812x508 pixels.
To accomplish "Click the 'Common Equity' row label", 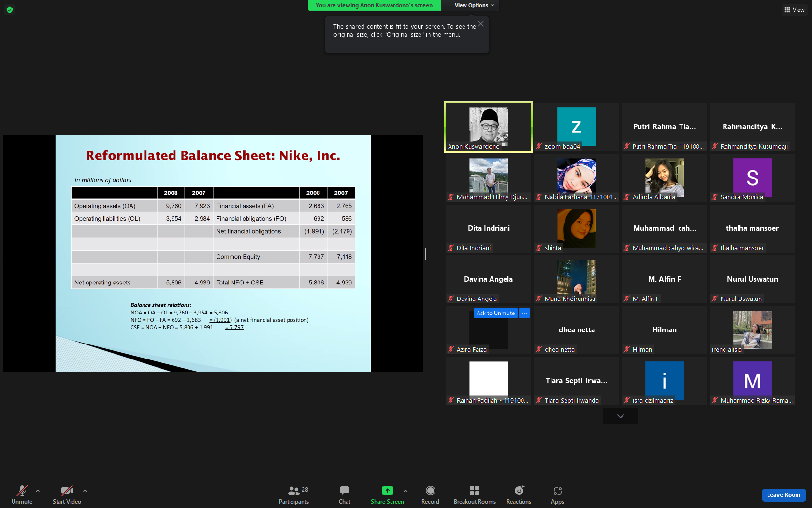I will click(x=238, y=257).
